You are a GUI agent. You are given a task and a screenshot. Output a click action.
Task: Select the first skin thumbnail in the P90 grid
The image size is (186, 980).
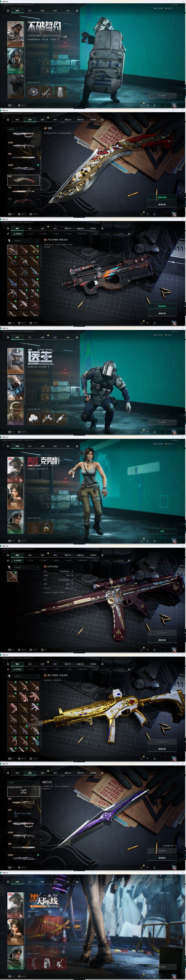[x=12, y=250]
